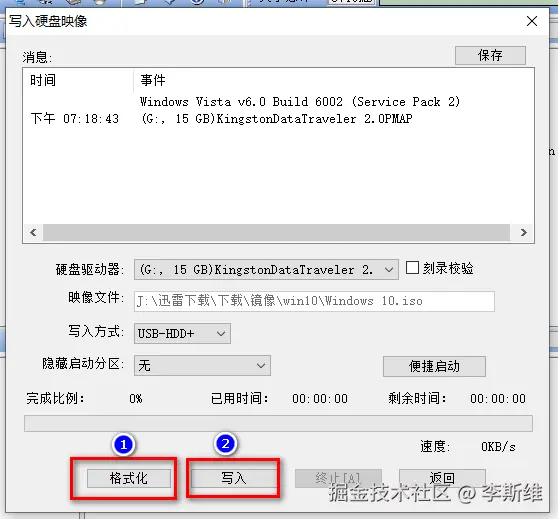Open the 硬盘驱动器 drive dropdown

pyautogui.click(x=266, y=269)
